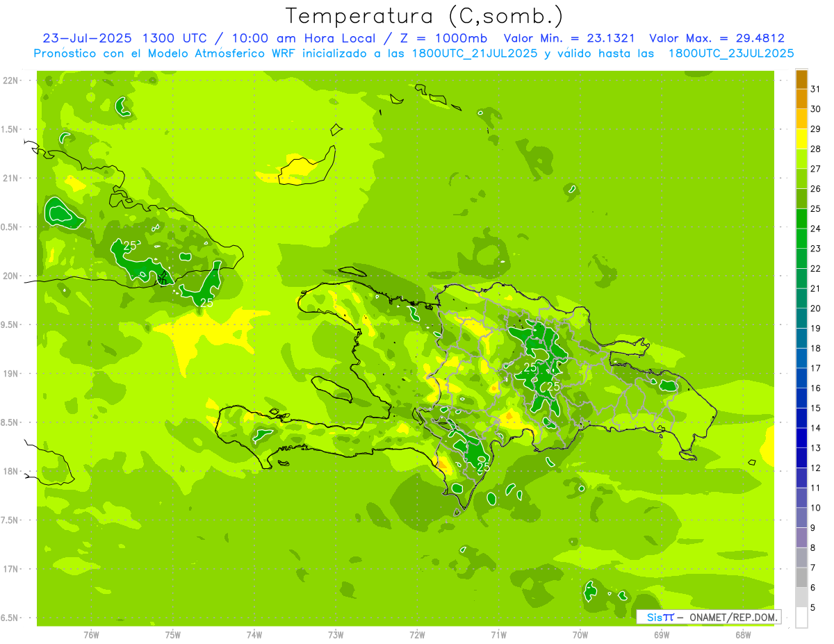Click the yellow legend swatch between 28 and 29
The height and width of the screenshot is (644, 834).
pyautogui.click(x=801, y=139)
